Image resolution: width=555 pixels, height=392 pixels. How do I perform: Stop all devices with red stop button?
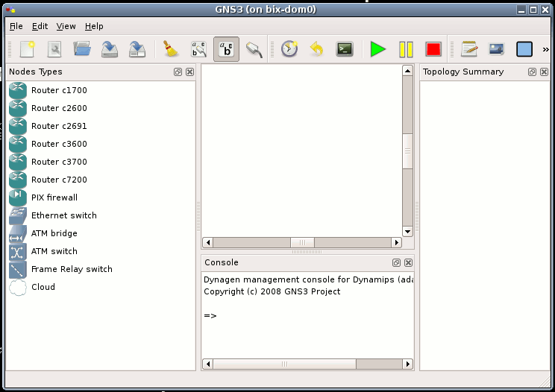tap(433, 49)
